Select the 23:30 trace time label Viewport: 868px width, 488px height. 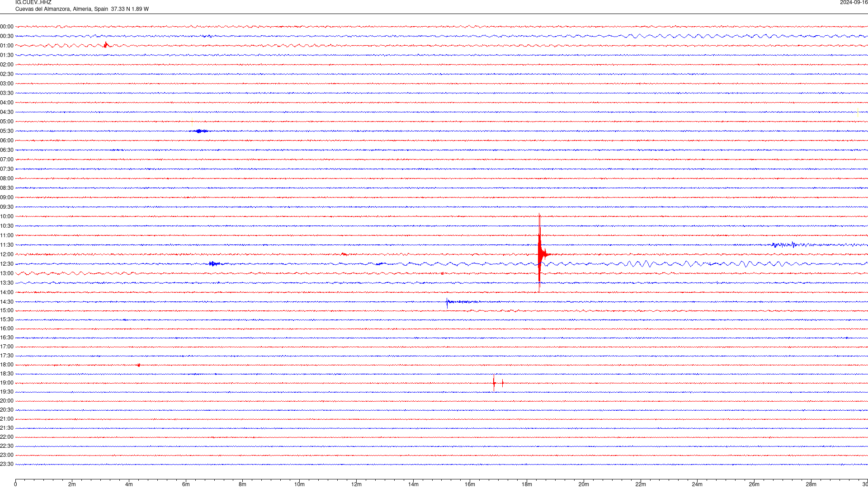point(7,464)
